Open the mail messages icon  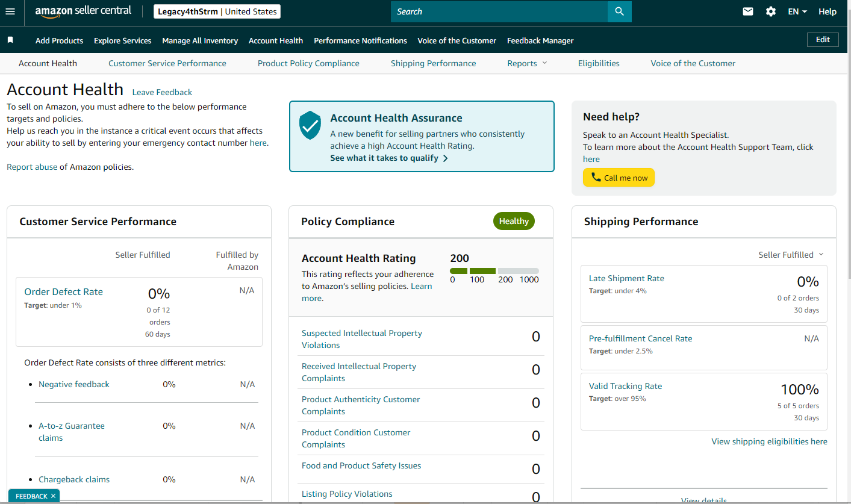pyautogui.click(x=748, y=11)
